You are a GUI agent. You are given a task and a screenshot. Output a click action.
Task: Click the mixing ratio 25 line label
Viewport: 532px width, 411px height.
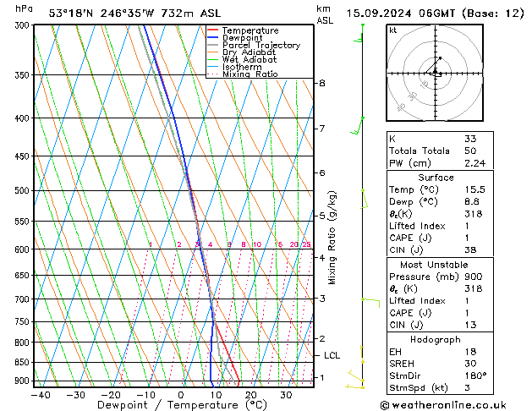tap(306, 244)
